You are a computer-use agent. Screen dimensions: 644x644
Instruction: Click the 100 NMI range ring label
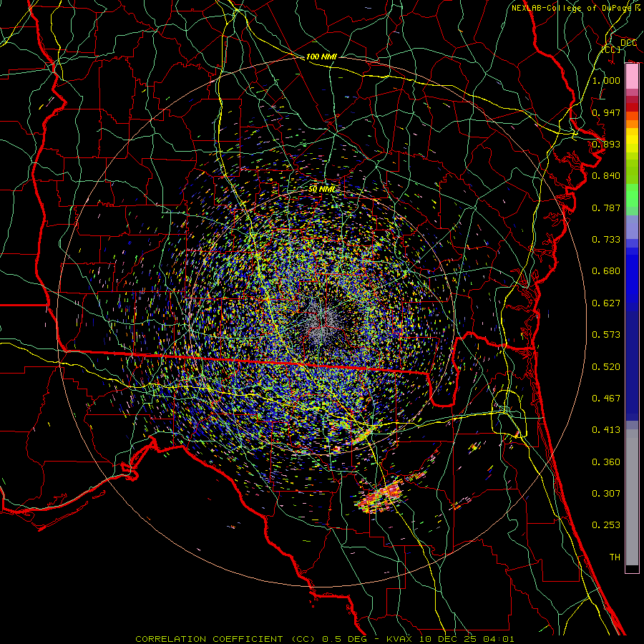tap(321, 57)
